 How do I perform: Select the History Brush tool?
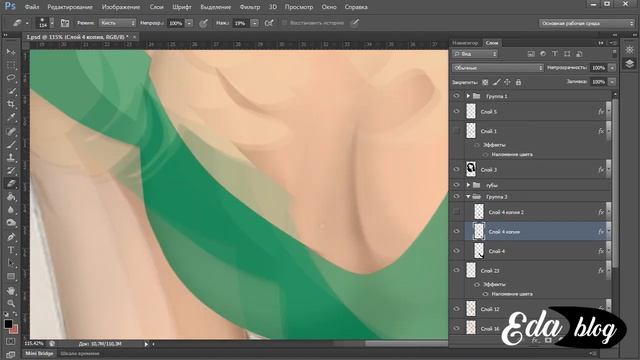click(x=11, y=171)
